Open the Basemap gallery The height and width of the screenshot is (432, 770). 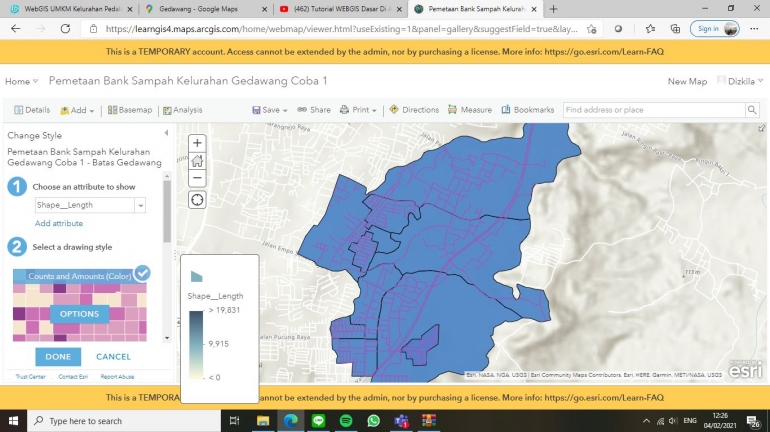[129, 110]
